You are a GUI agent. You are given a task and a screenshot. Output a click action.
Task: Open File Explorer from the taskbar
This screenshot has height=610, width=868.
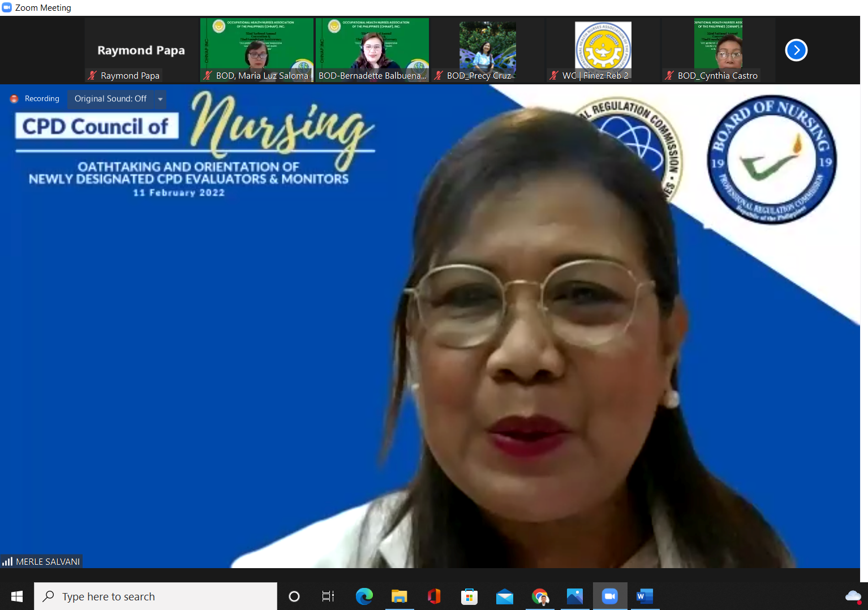(399, 596)
